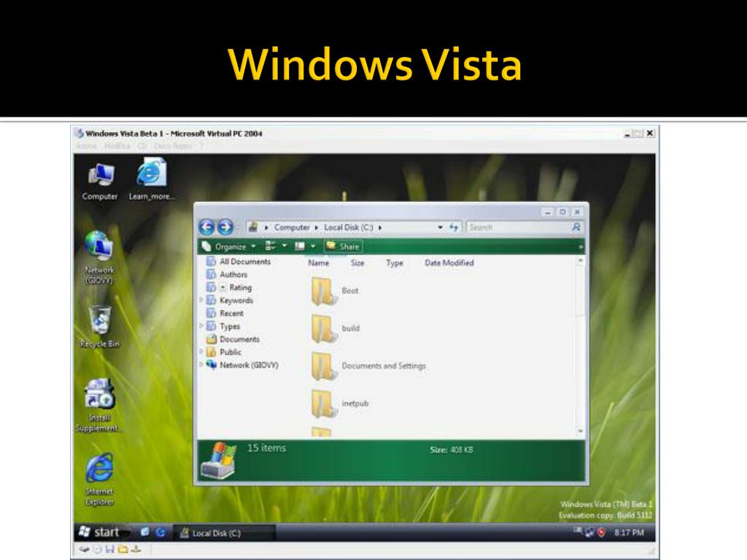Click Computer in the address breadcrumb

click(292, 227)
